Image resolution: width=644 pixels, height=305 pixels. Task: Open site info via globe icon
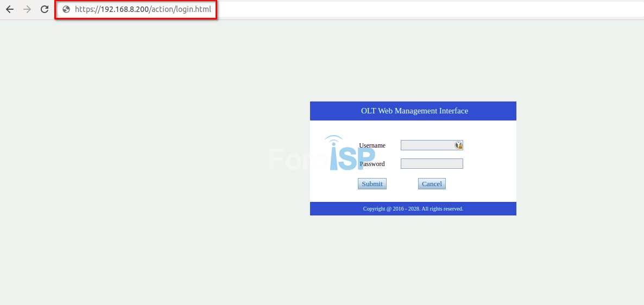[x=66, y=9]
